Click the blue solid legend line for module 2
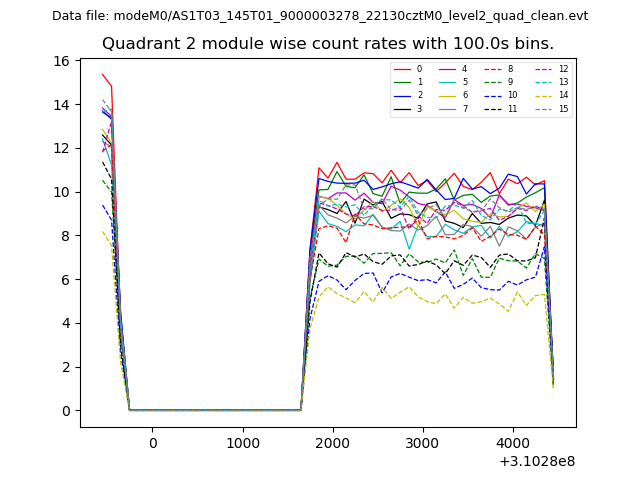The height and width of the screenshot is (480, 640). point(401,95)
